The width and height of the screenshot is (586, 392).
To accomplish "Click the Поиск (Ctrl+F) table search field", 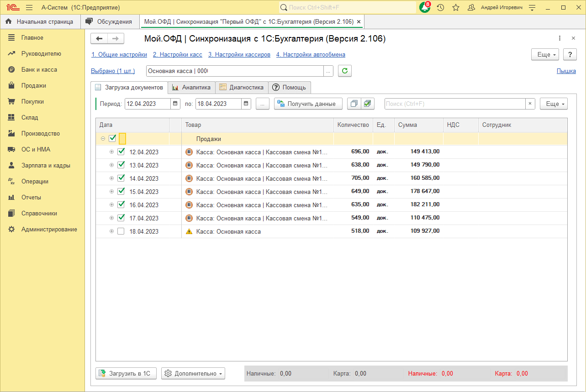I will (x=455, y=104).
